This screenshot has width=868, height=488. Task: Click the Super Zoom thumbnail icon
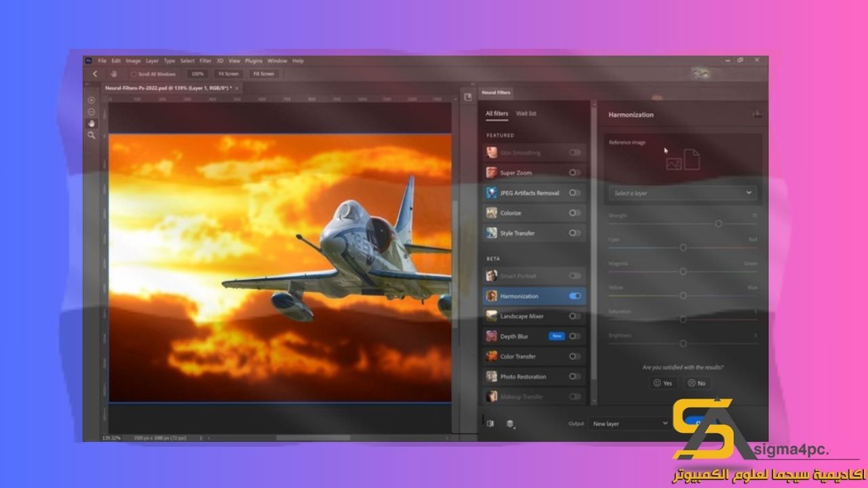coord(492,173)
